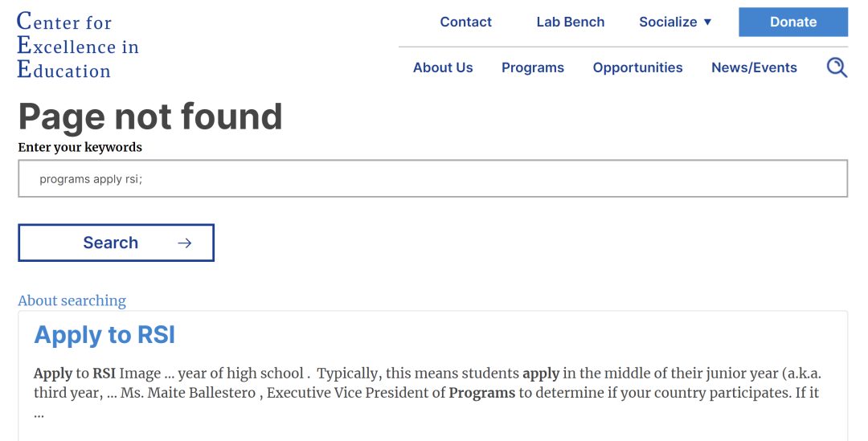Click the arrow icon inside the Search button
The height and width of the screenshot is (441, 868).
click(184, 243)
